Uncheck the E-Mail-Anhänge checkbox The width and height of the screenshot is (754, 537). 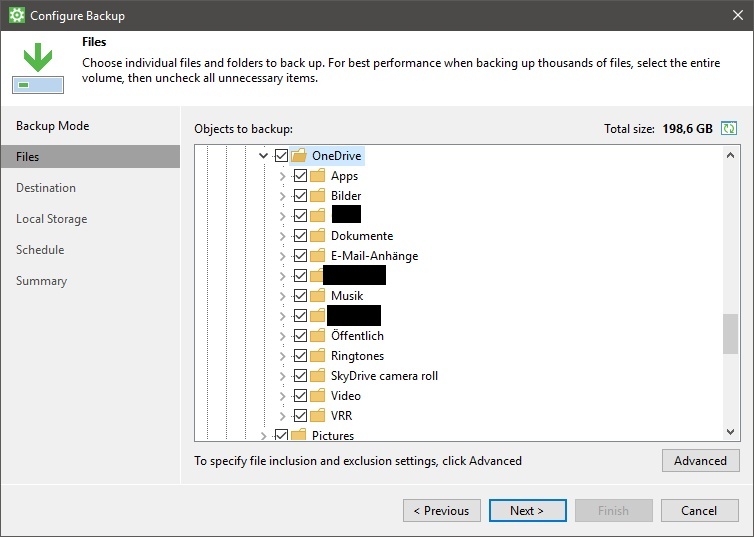300,256
